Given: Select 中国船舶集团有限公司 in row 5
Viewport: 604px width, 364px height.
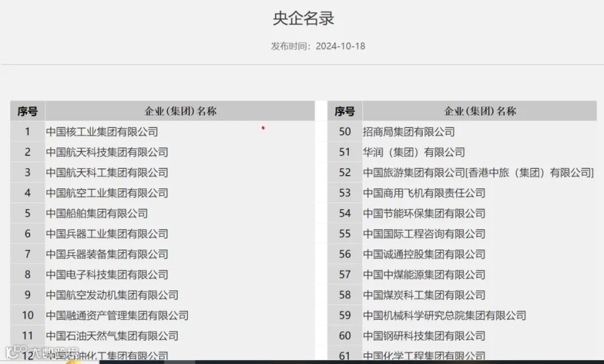Looking at the screenshot, I should click(97, 214).
